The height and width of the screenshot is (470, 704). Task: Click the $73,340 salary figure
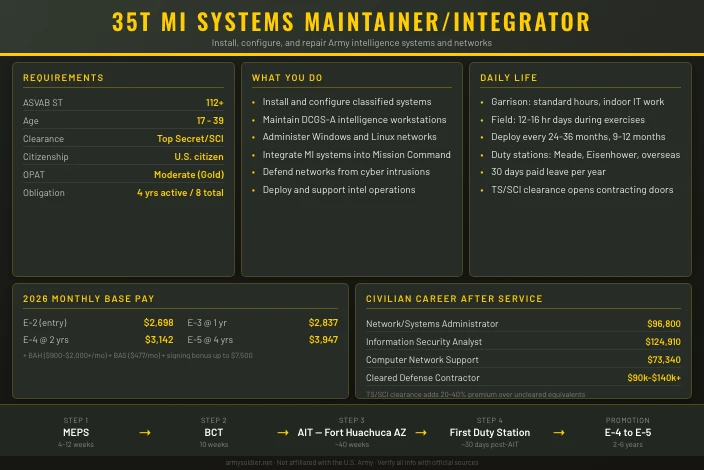pos(664,360)
